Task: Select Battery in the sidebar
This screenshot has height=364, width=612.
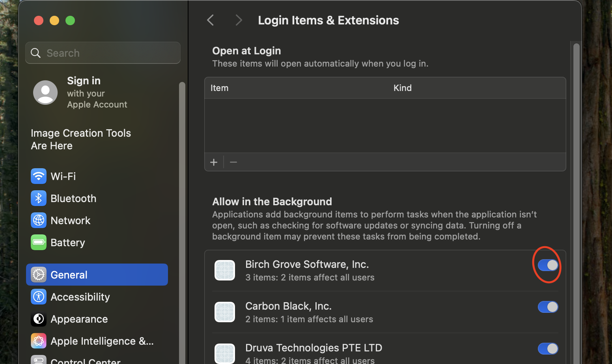Action: pos(97,242)
